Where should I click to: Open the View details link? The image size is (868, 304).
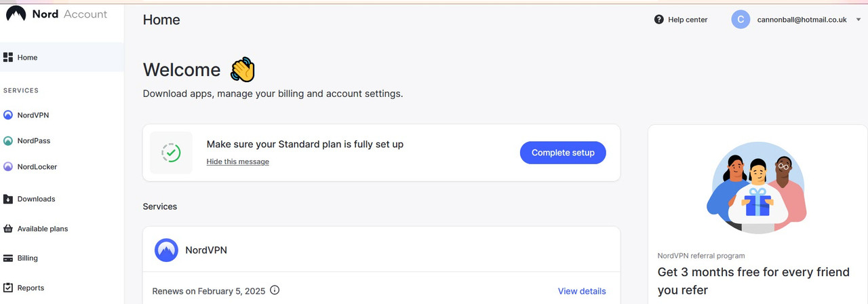582,291
